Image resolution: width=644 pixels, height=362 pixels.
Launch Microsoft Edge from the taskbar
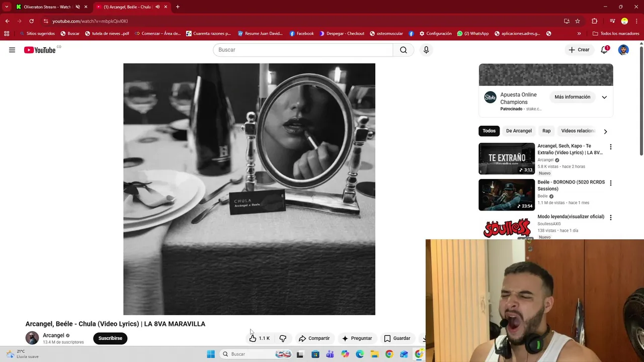click(x=360, y=354)
